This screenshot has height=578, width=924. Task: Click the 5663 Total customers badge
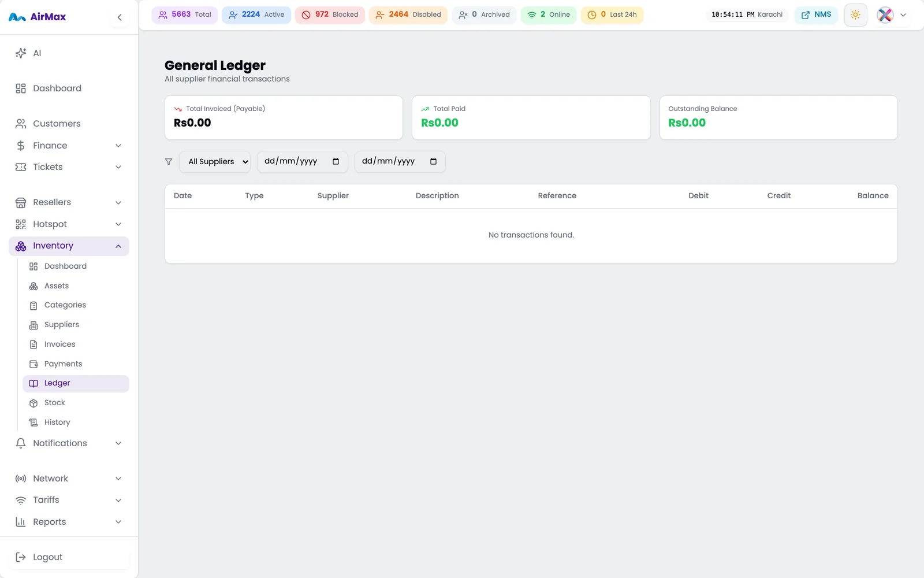[185, 15]
